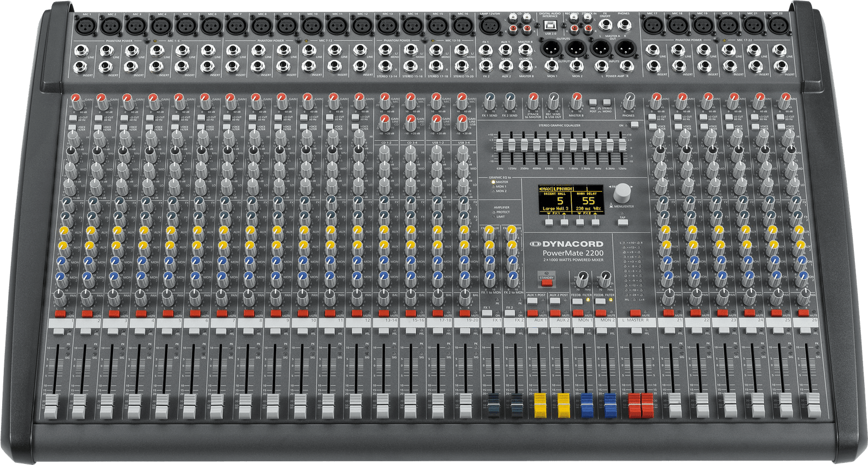The image size is (868, 465).
Task: Click the red MASTER B knob
Action: 576,101
